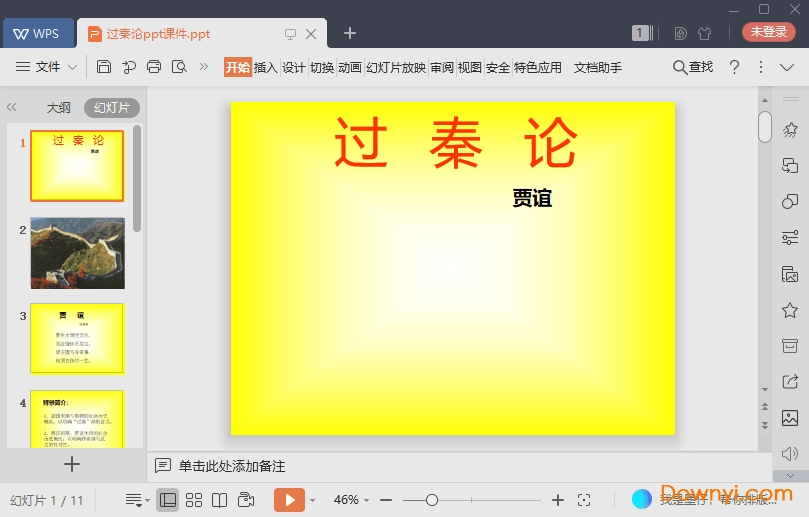Click the circular icon left of shirt icon
This screenshot has height=517, width=809.
pos(681,34)
